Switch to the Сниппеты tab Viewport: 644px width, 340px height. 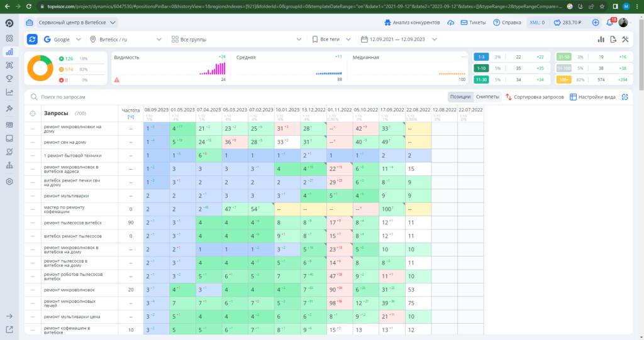(487, 97)
